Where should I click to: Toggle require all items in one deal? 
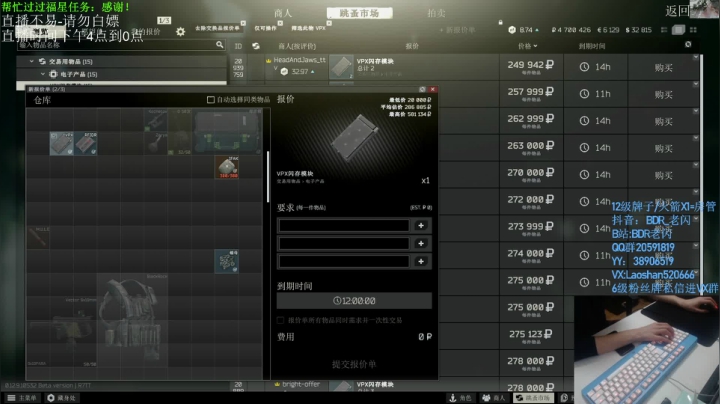tap(280, 320)
